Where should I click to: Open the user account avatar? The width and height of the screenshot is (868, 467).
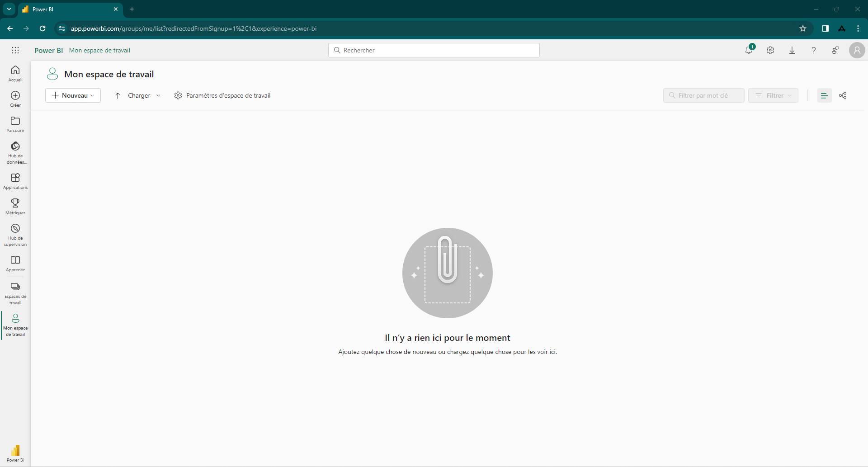(x=857, y=50)
